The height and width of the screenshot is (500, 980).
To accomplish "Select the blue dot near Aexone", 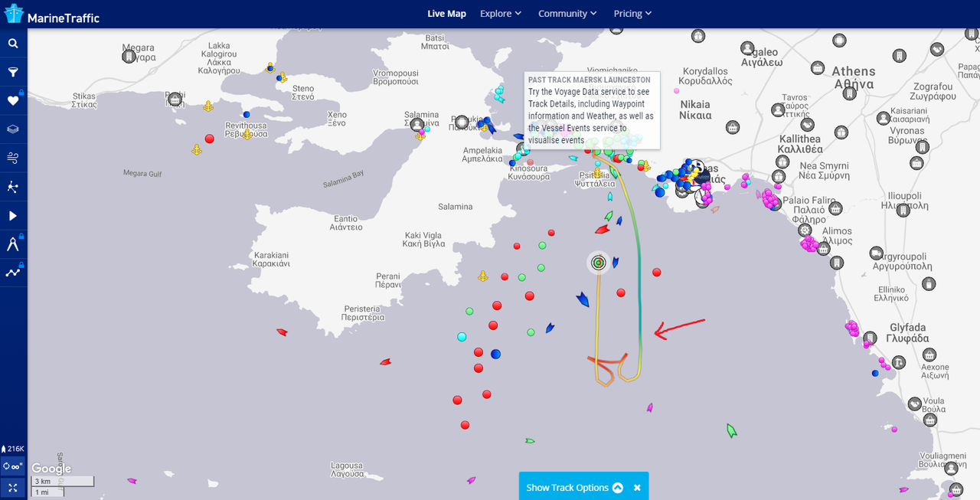I will point(875,374).
